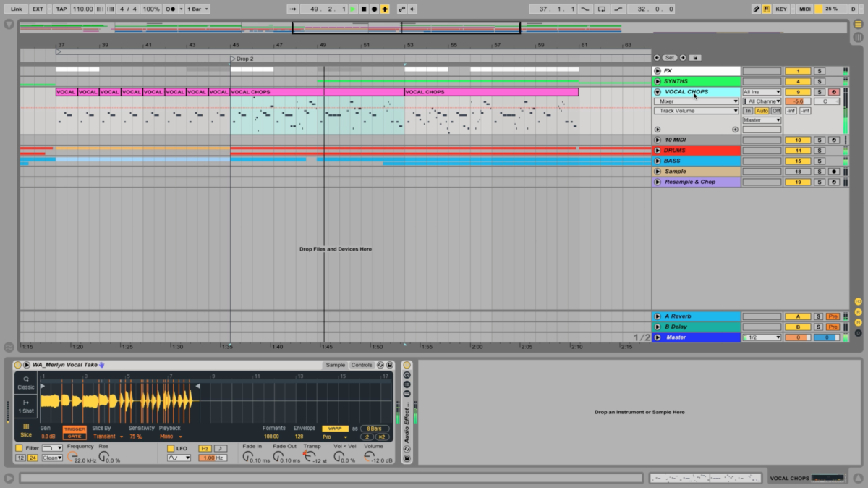Viewport: 868px width, 488px height.
Task: Enable the Filter checkbox
Action: point(19,448)
